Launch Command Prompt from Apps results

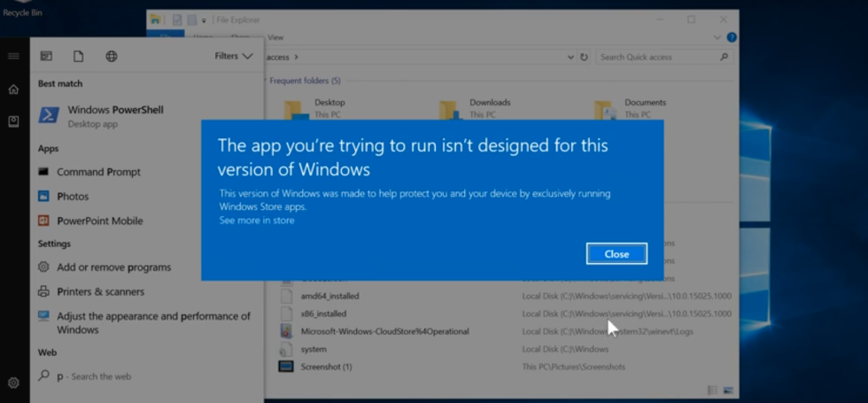click(x=98, y=172)
